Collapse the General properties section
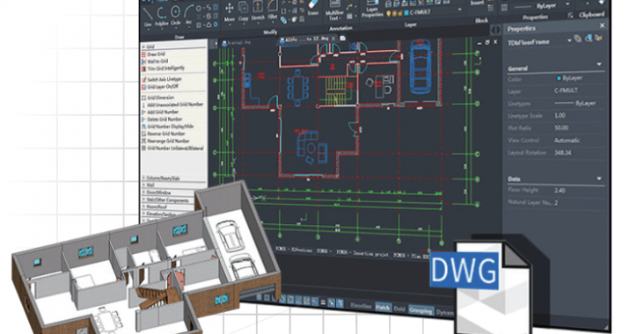Viewport: 644px width, 334px height. click(x=599, y=64)
